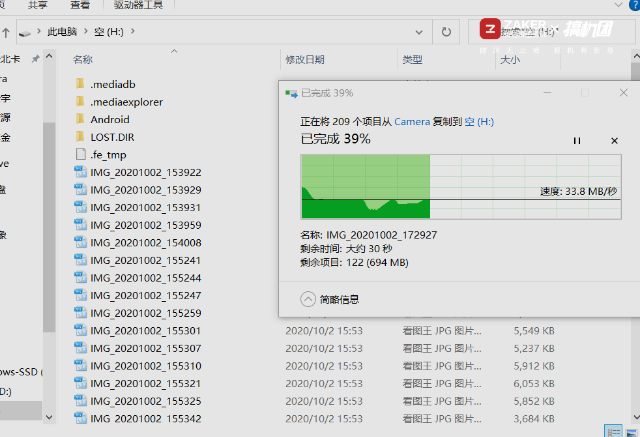
Task: Click date cell of IMG_20201002_155301
Action: 324,331
